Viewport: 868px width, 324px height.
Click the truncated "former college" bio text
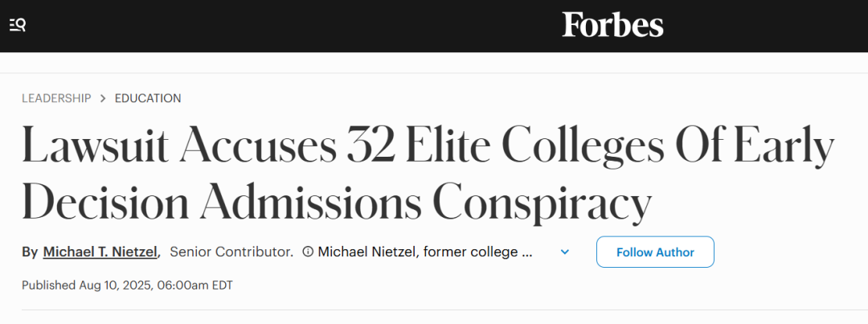coord(425,252)
